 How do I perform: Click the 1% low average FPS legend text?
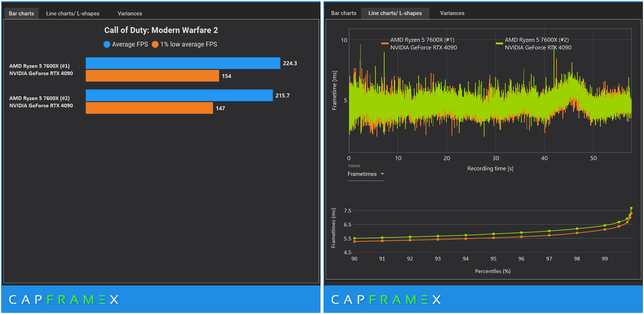[188, 44]
